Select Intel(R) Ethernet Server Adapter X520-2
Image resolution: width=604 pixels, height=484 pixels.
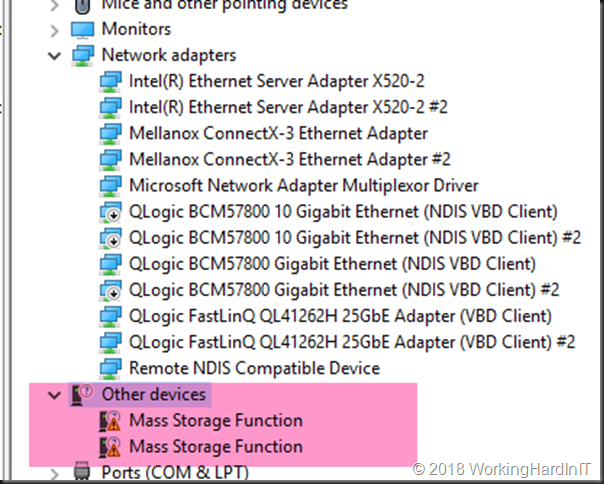277,81
